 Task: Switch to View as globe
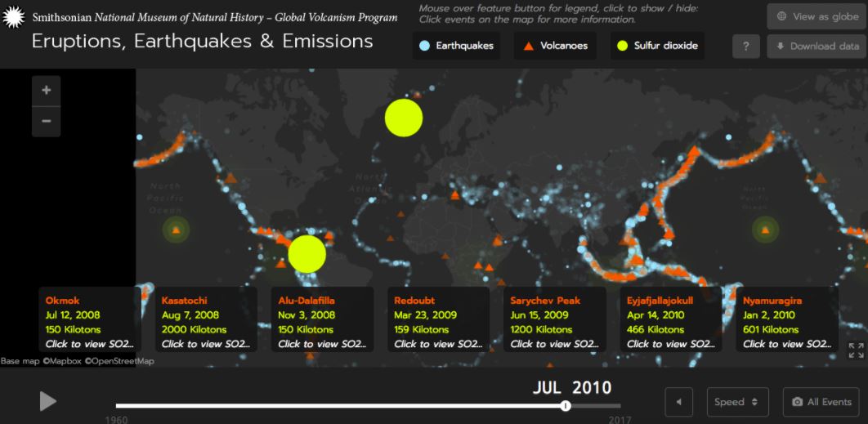pyautogui.click(x=817, y=16)
